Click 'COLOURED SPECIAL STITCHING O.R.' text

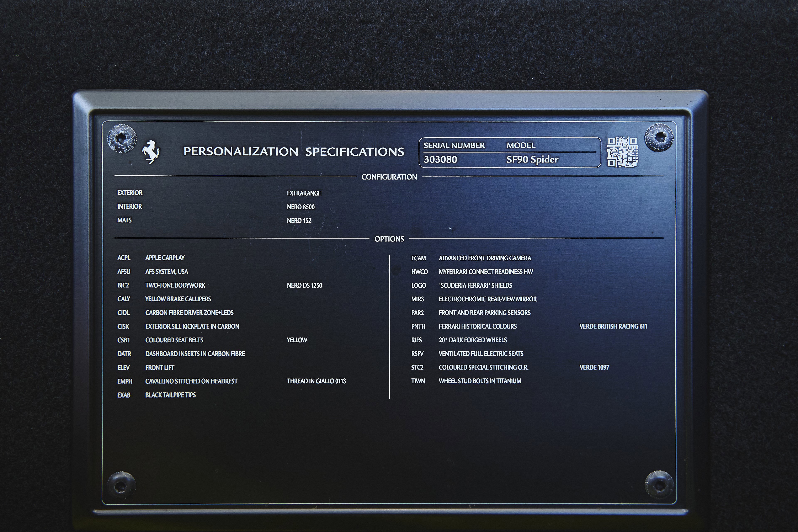coord(484,367)
